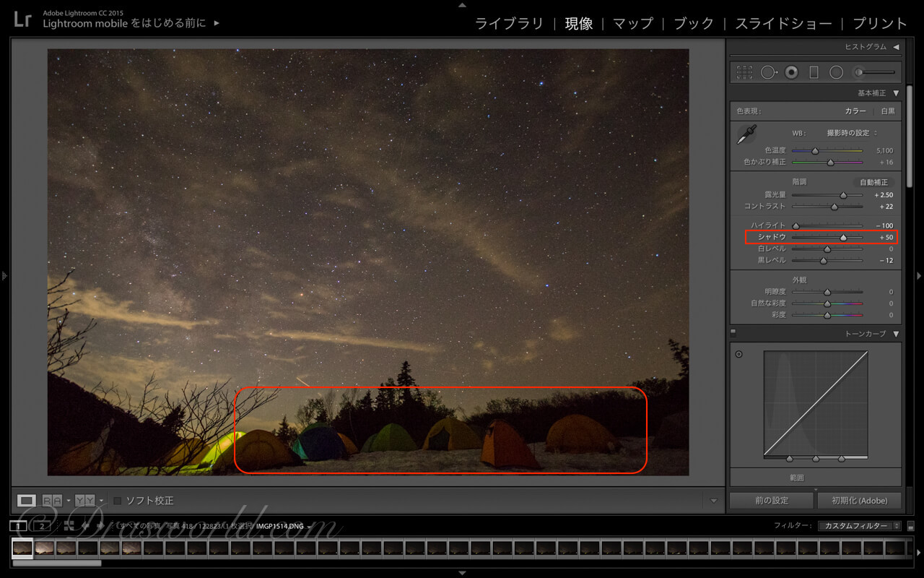Screen dimensions: 924x578
Task: Open the WB preset dropdown
Action: (x=852, y=133)
